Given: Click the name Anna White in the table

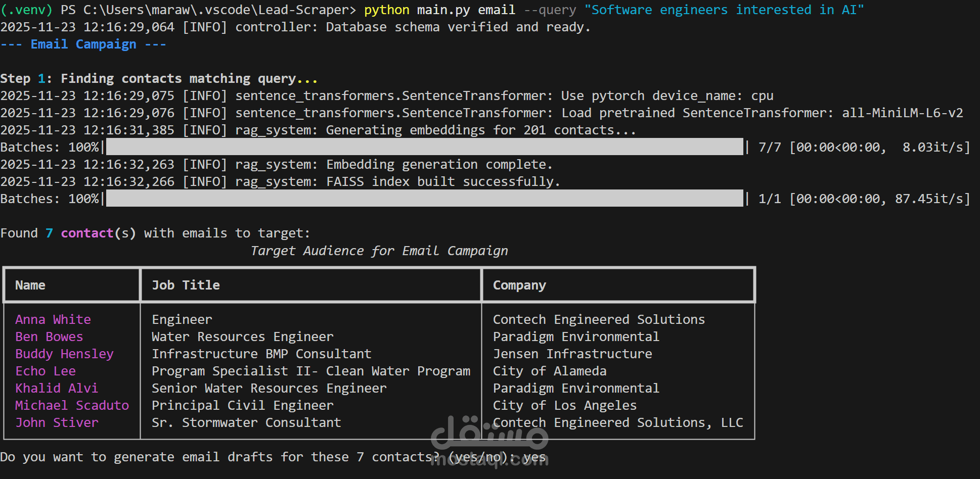Looking at the screenshot, I should (53, 319).
